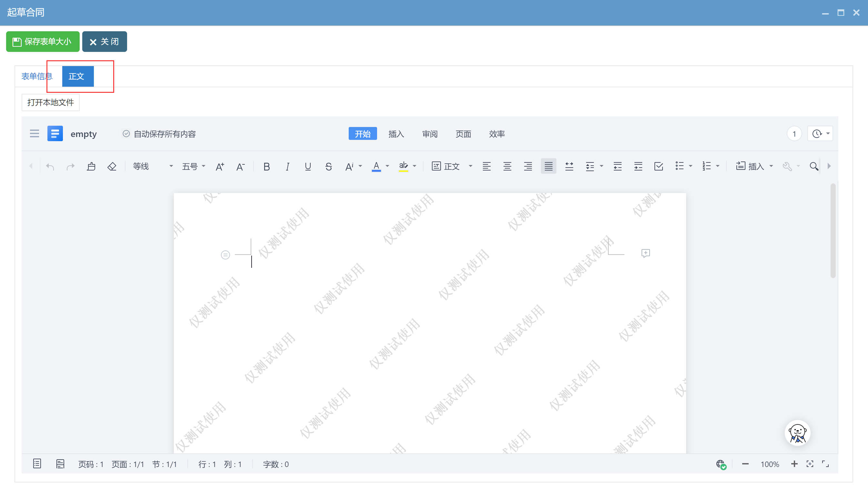This screenshot has width=868, height=496.
Task: Select the 正文 tab
Action: 78,76
